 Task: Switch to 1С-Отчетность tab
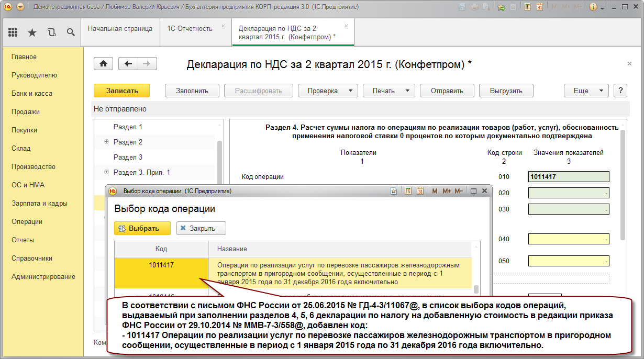point(190,29)
